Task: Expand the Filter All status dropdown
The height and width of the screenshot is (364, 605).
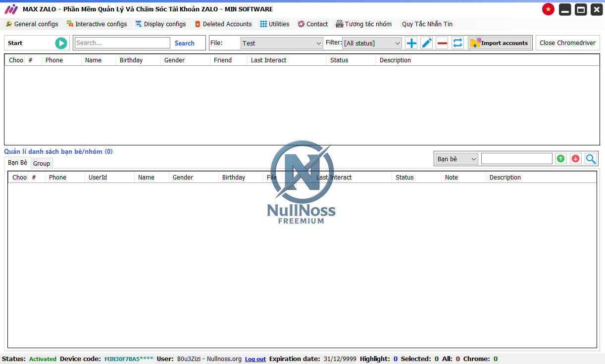Action: (372, 44)
